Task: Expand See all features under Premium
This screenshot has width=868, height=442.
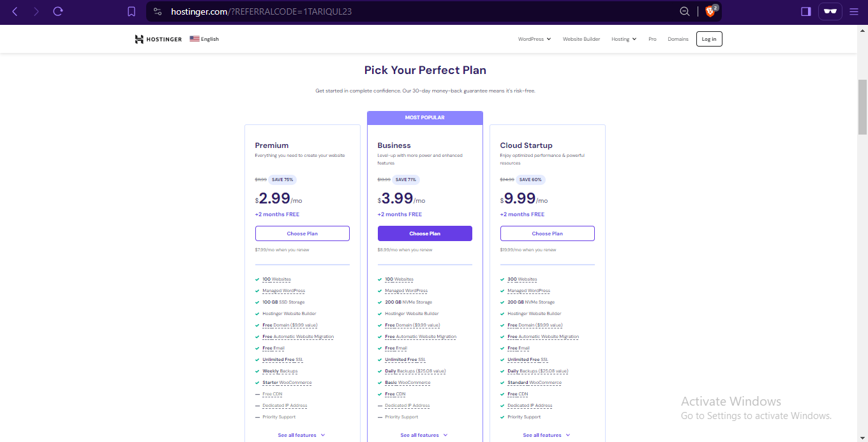Action: click(301, 435)
